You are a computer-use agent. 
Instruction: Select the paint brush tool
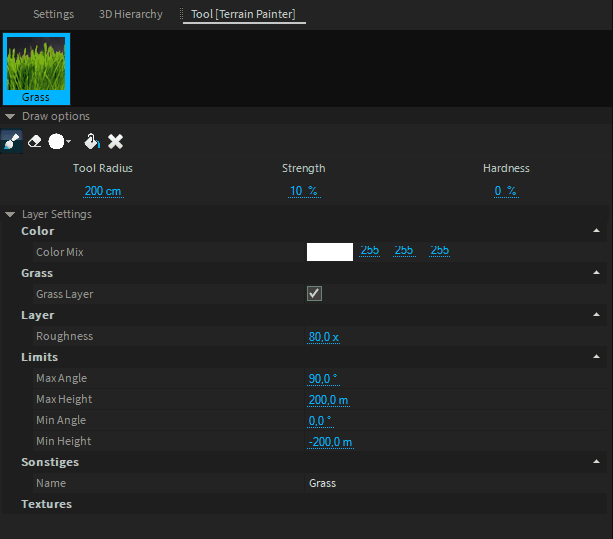point(12,142)
